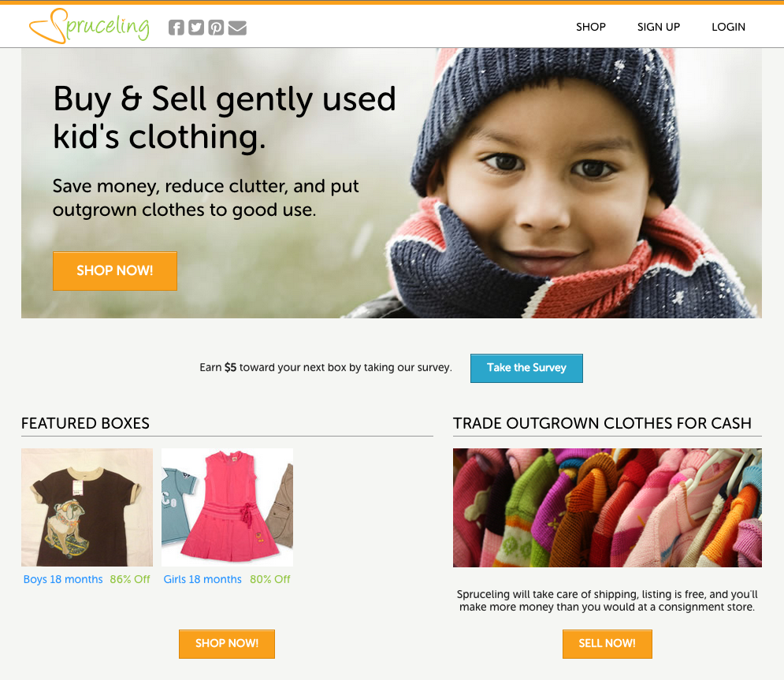The image size is (784, 680).
Task: Open the Twitter social icon
Action: click(196, 28)
